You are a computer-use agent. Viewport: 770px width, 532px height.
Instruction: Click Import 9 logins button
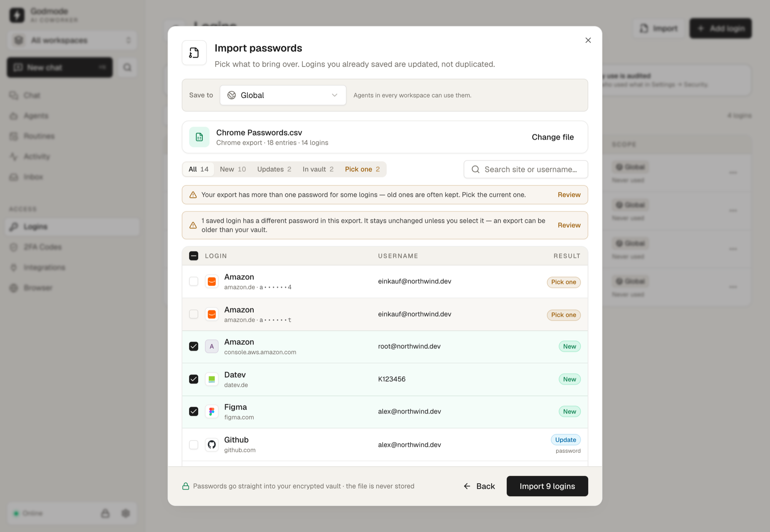pos(547,486)
